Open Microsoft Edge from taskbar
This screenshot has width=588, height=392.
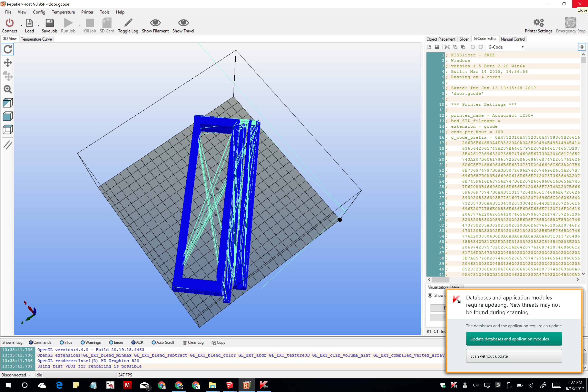(x=59, y=385)
